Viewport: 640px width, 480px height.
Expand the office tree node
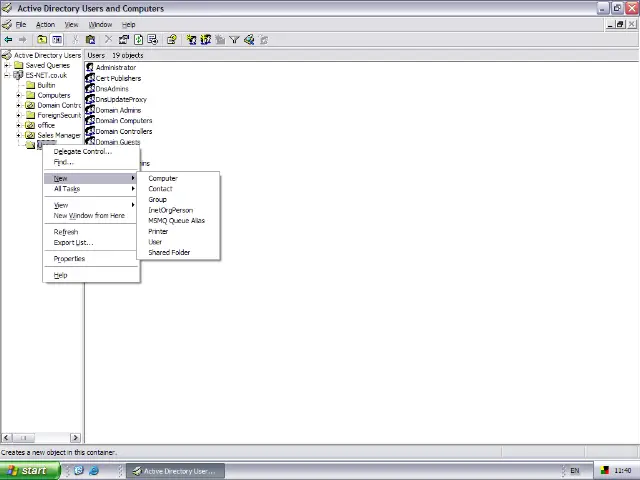pyautogui.click(x=18, y=125)
